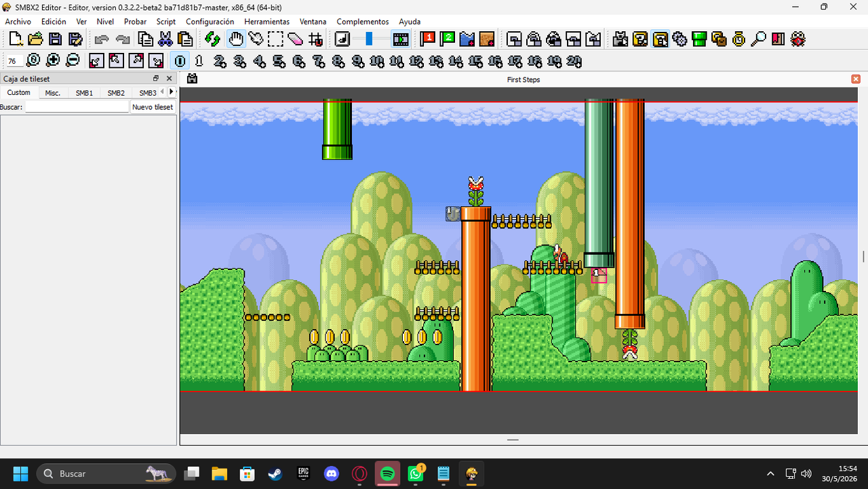The image size is (868, 489).
Task: Open a level with the folder icon
Action: (35, 39)
